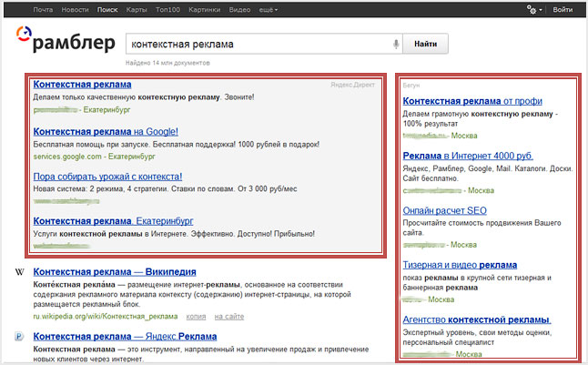Click the Wikipedia W favicon
588x365 pixels.
(19, 272)
